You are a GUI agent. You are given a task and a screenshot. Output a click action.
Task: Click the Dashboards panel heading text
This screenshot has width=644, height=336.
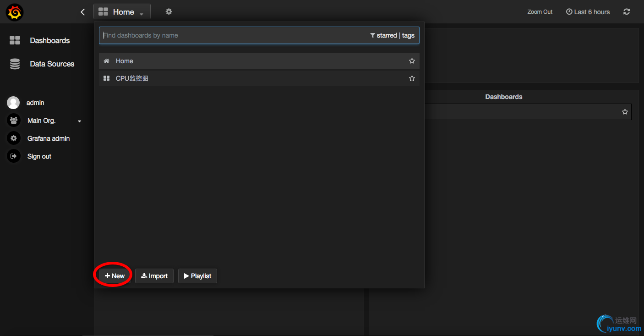(504, 97)
